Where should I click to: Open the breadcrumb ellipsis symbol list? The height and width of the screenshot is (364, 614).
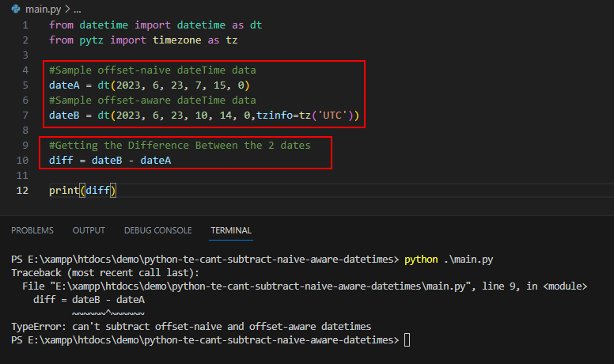pyautogui.click(x=77, y=9)
